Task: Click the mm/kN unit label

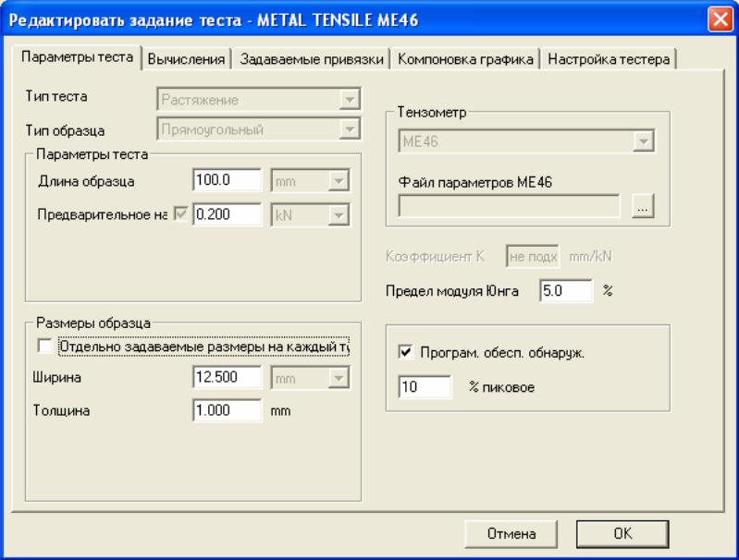Action: point(590,257)
